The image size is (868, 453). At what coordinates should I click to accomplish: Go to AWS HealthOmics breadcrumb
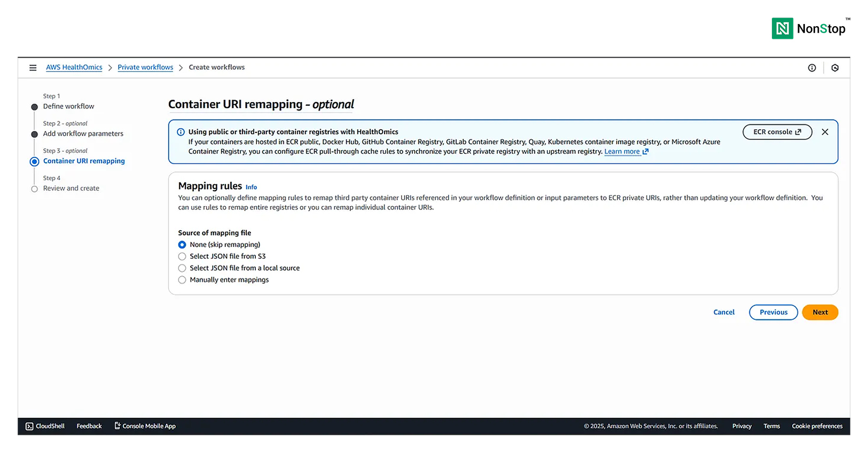coord(74,67)
